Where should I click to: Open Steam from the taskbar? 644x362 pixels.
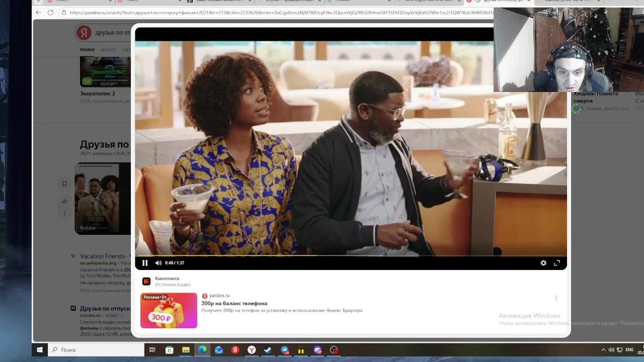[x=268, y=350]
